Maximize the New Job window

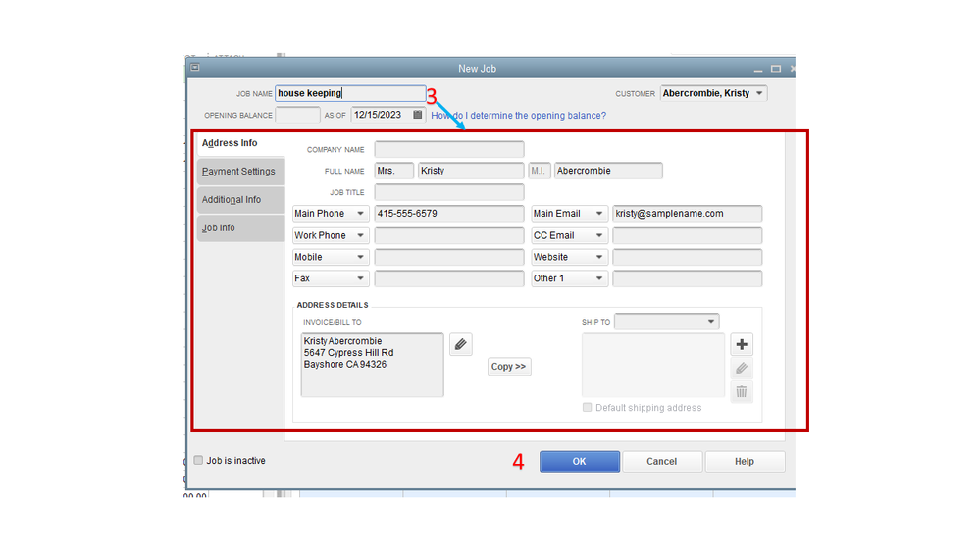tap(776, 69)
